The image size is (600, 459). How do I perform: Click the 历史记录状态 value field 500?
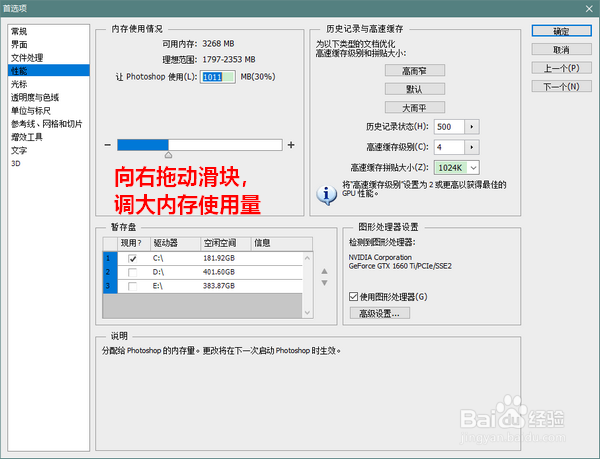click(449, 127)
